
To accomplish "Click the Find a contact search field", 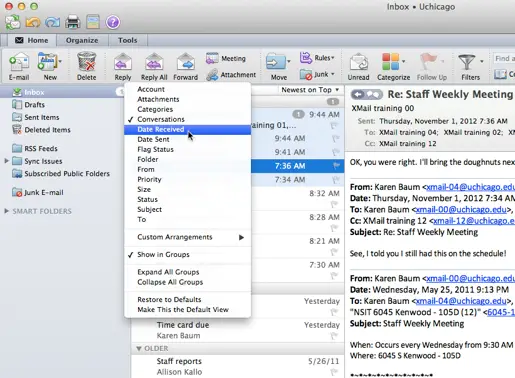I will (x=504, y=59).
